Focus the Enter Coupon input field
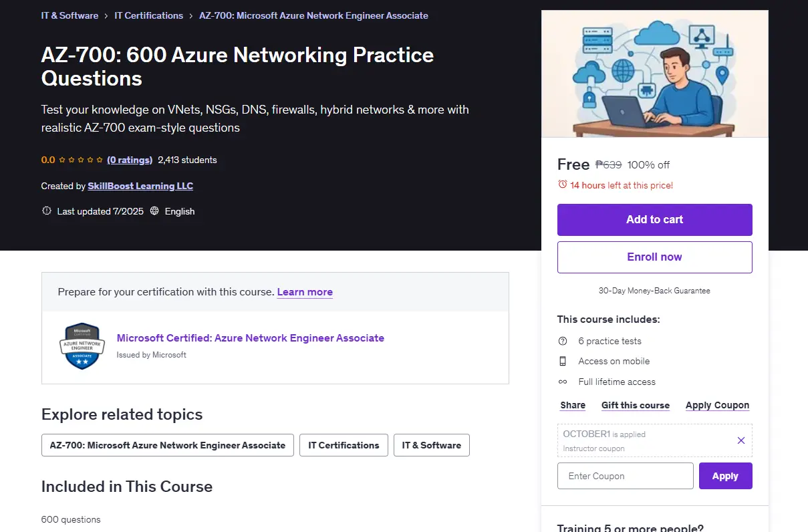 coord(626,476)
